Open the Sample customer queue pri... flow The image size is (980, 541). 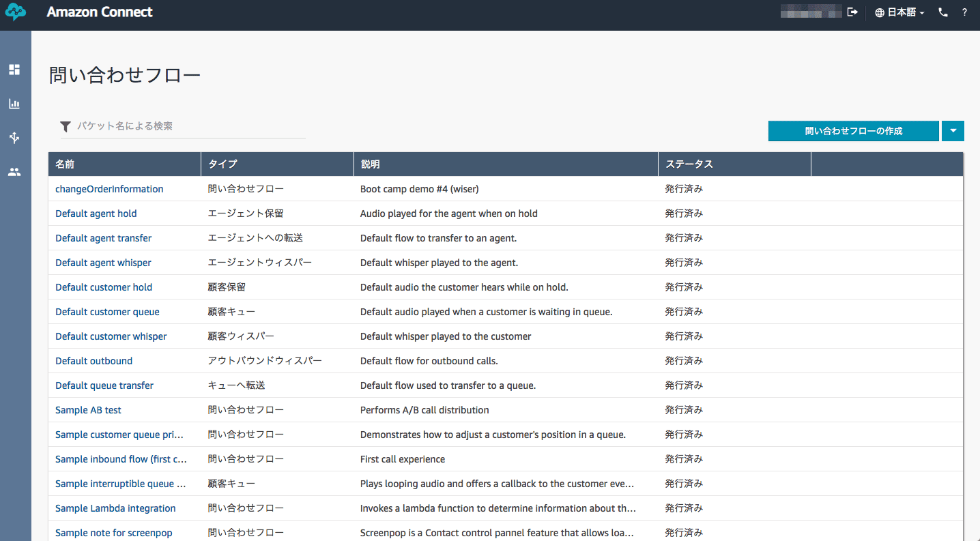[119, 435]
